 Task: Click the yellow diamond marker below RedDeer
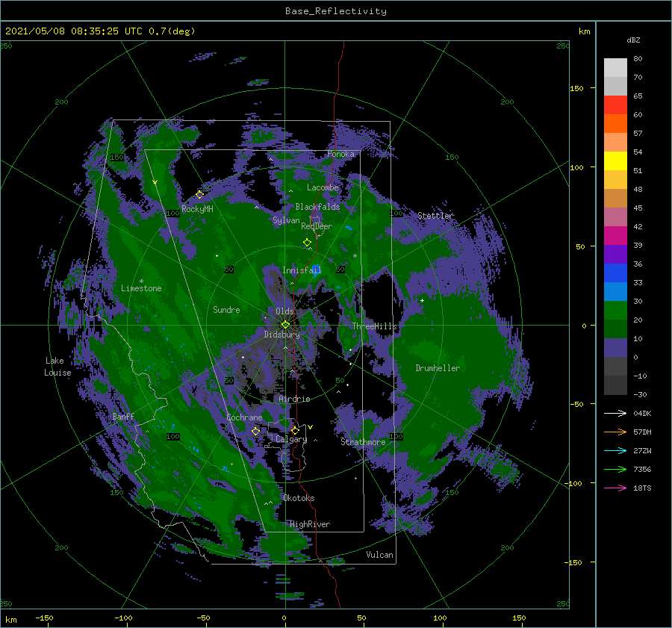307,243
